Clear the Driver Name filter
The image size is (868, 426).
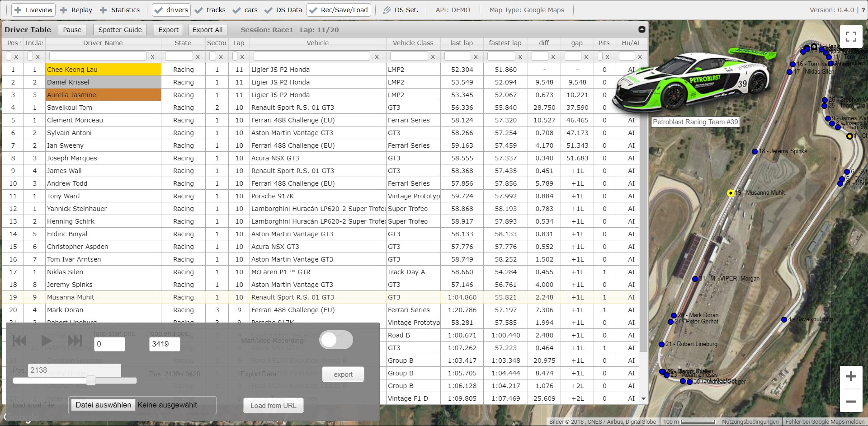(x=153, y=56)
